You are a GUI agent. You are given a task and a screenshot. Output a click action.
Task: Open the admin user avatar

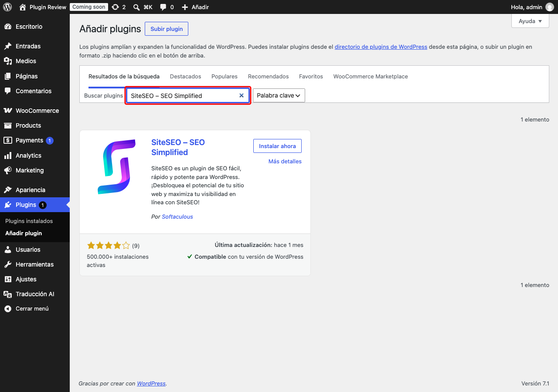point(550,7)
